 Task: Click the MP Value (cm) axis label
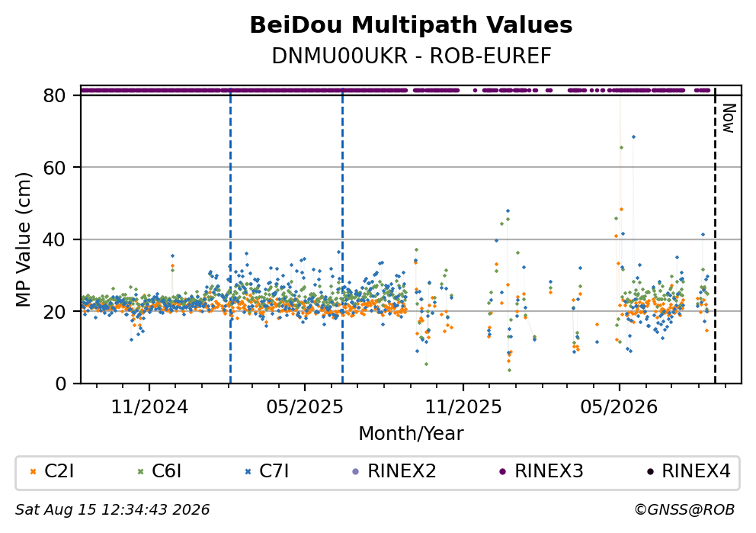[x=23, y=239]
